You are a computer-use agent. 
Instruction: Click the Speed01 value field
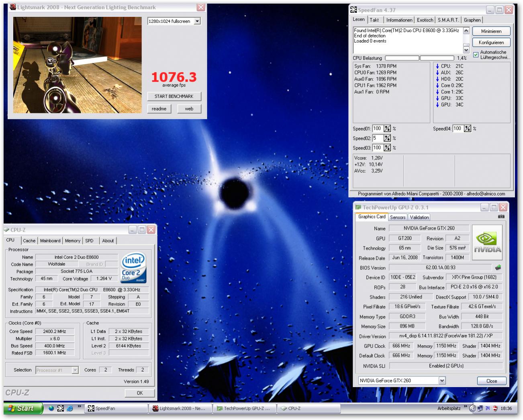point(378,128)
